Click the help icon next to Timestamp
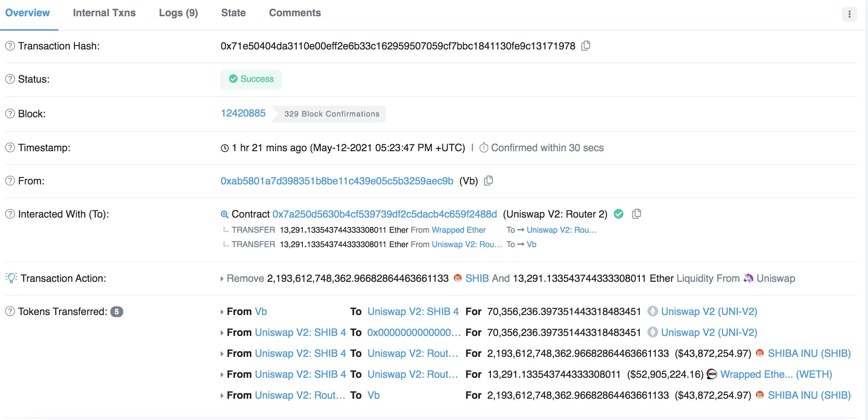The height and width of the screenshot is (420, 868). click(10, 148)
